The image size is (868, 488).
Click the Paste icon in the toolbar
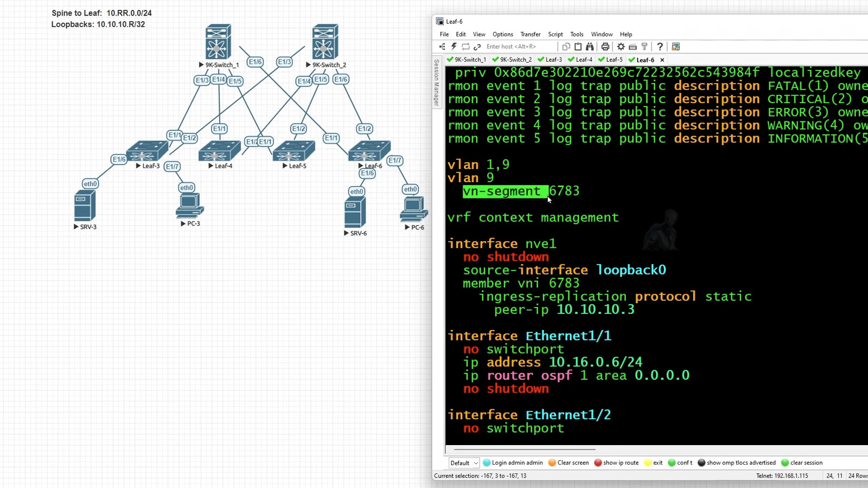pyautogui.click(x=577, y=47)
